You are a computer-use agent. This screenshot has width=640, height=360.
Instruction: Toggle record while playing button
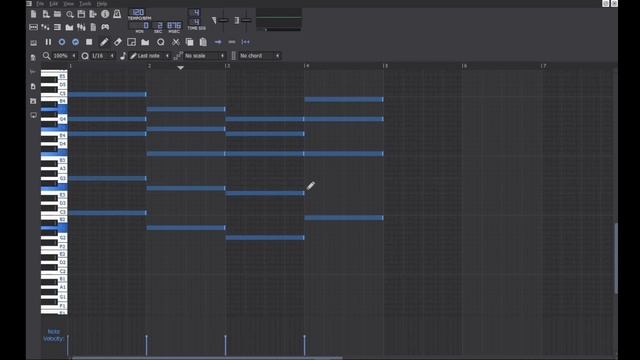[x=76, y=42]
